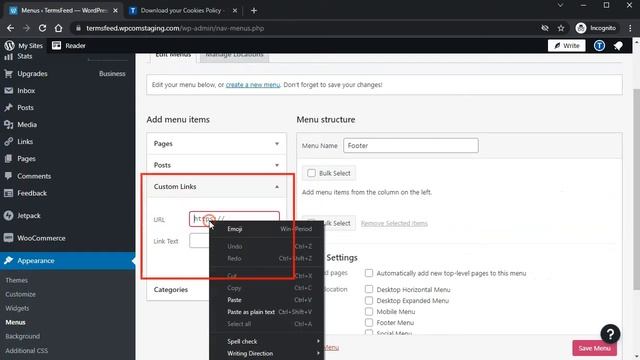Check Desktop Horizontal Menu location

(369, 289)
